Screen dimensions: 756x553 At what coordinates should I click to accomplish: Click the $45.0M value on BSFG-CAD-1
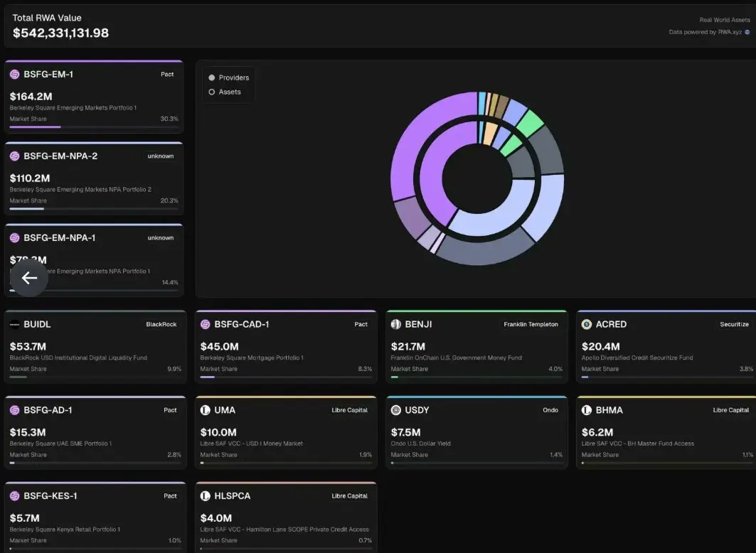tap(219, 346)
